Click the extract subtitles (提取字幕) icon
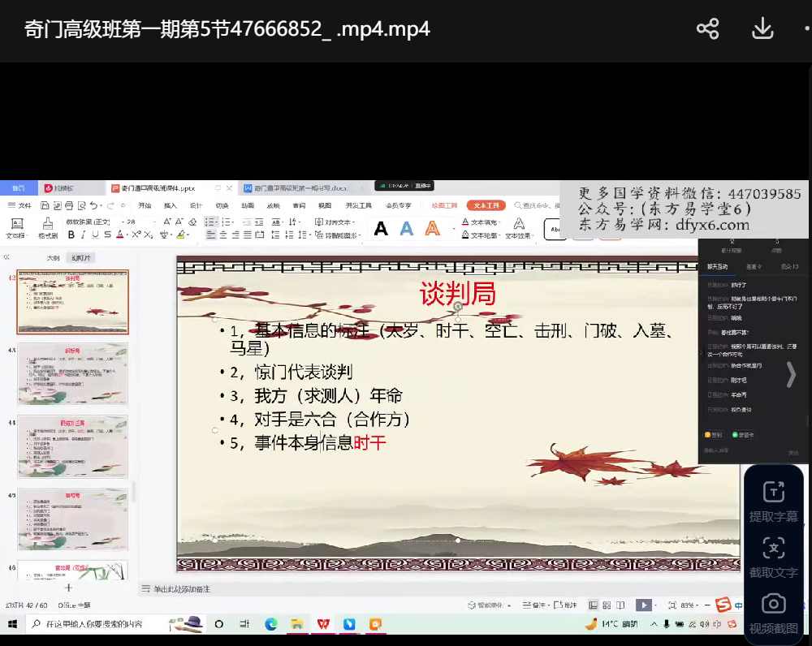This screenshot has width=812, height=646. 774,492
